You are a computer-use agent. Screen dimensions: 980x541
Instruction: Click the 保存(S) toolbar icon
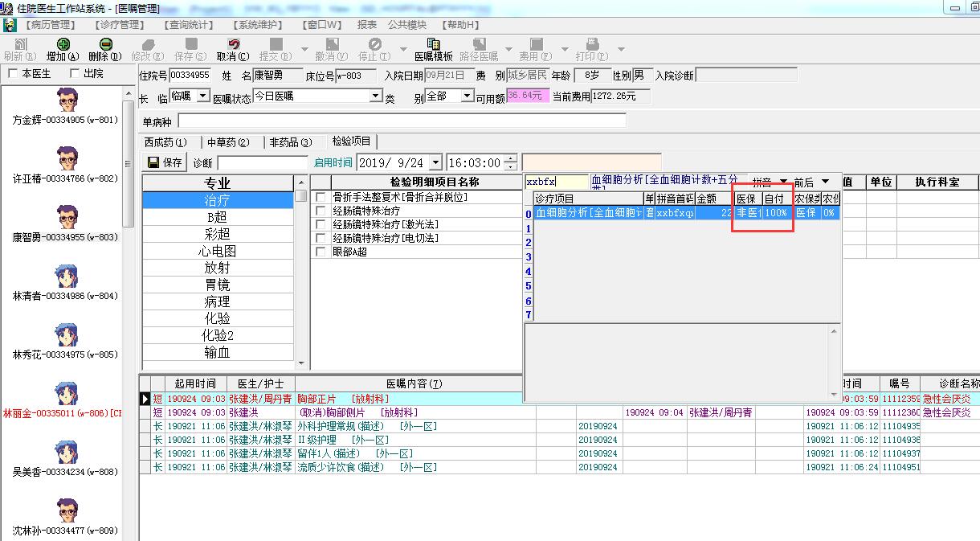pos(190,44)
